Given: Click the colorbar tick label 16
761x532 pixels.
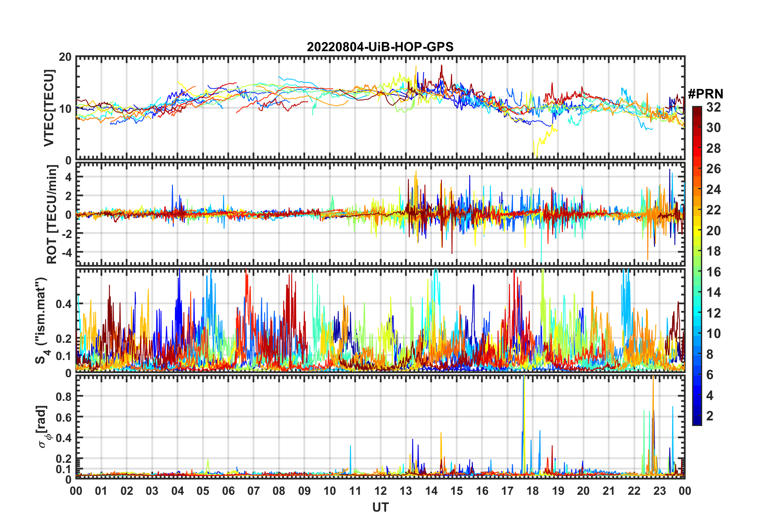Looking at the screenshot, I should pyautogui.click(x=713, y=272).
